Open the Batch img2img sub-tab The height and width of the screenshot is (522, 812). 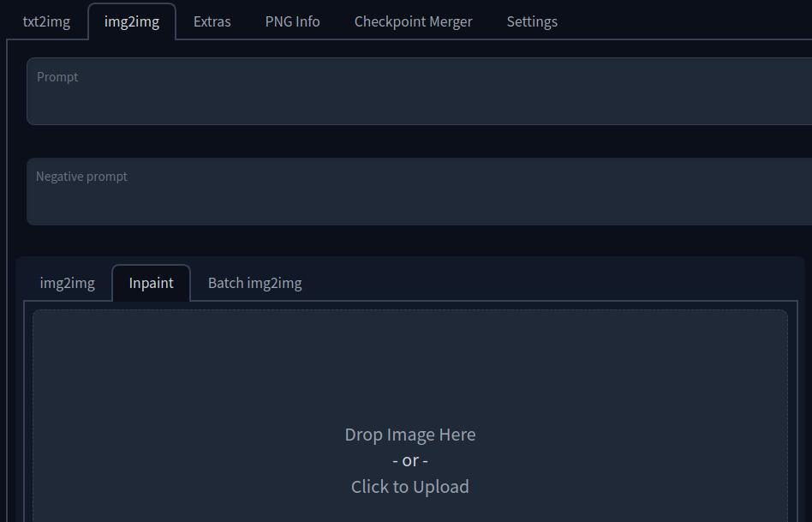[254, 282]
